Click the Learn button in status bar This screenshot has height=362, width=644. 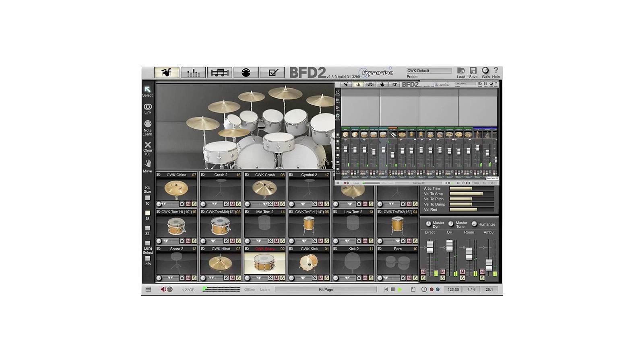pyautogui.click(x=265, y=290)
